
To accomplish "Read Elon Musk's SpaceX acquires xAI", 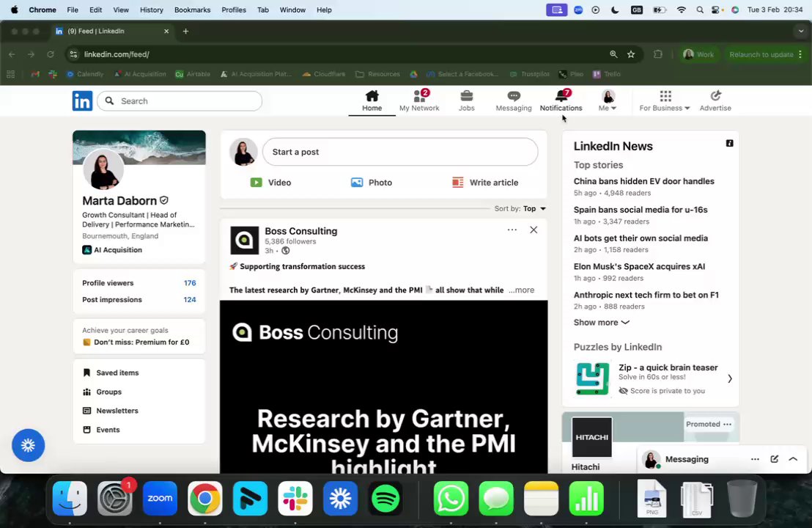I will pos(639,266).
